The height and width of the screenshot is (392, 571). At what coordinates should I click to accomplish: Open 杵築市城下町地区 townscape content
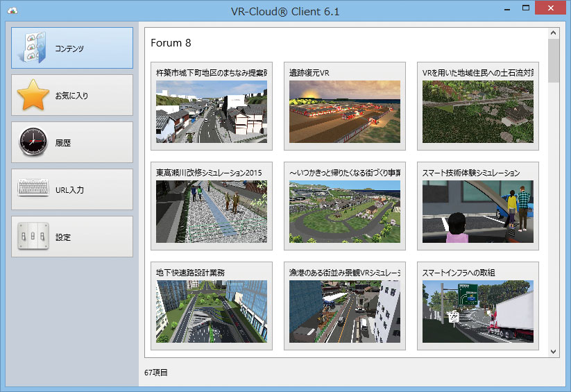(x=211, y=106)
